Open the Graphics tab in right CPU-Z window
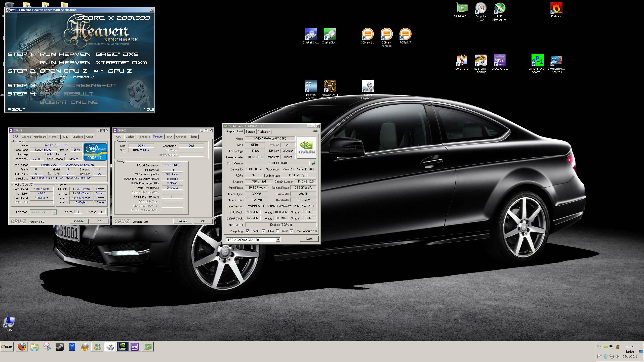Image resolution: width=644 pixels, height=362 pixels. (x=181, y=137)
